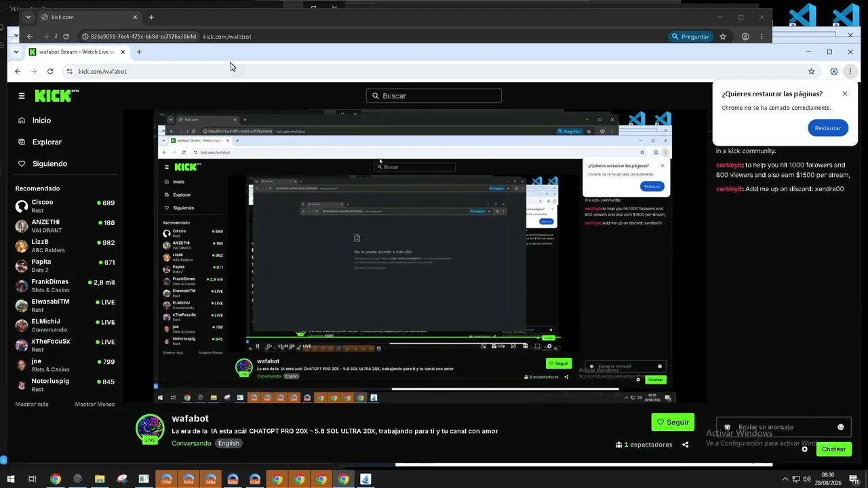
Task: Open a new tab in background Chrome
Action: (x=151, y=17)
